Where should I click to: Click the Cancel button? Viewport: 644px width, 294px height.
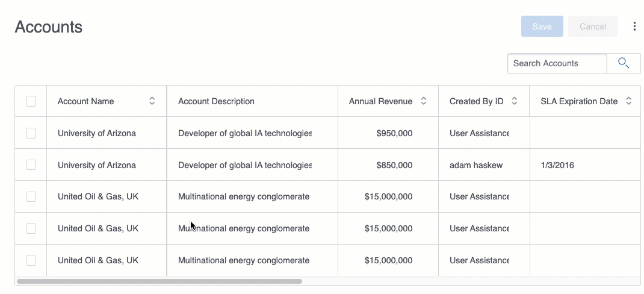(593, 27)
